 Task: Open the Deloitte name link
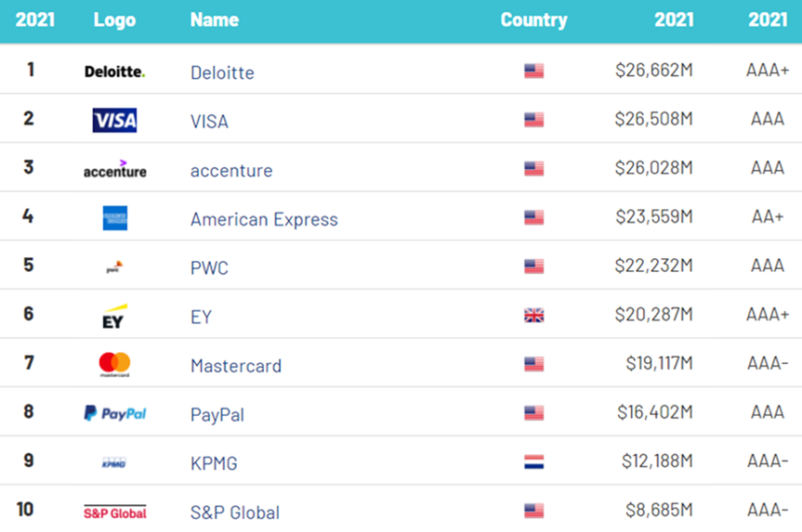222,72
